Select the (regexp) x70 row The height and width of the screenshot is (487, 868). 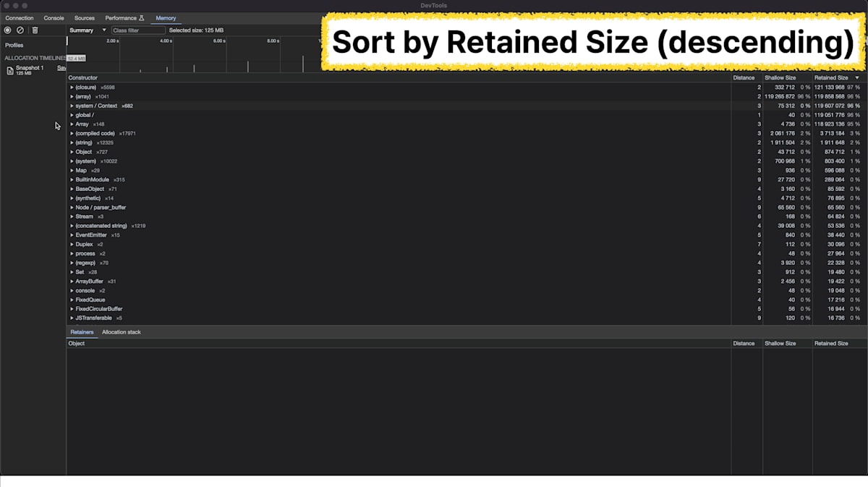coord(466,263)
